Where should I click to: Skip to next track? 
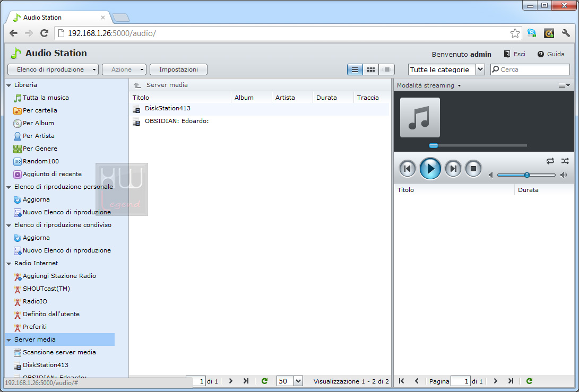(x=453, y=169)
